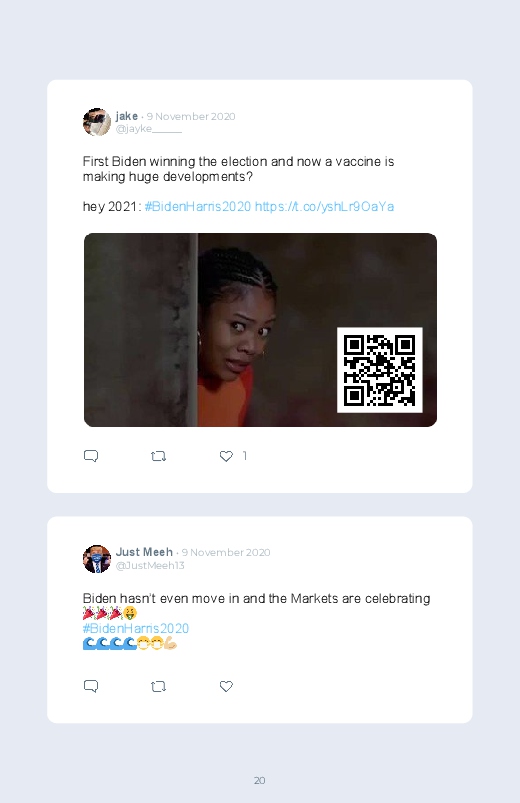The height and width of the screenshot is (803, 520).
Task: Open jake's profile avatar
Action: pyautogui.click(x=97, y=122)
